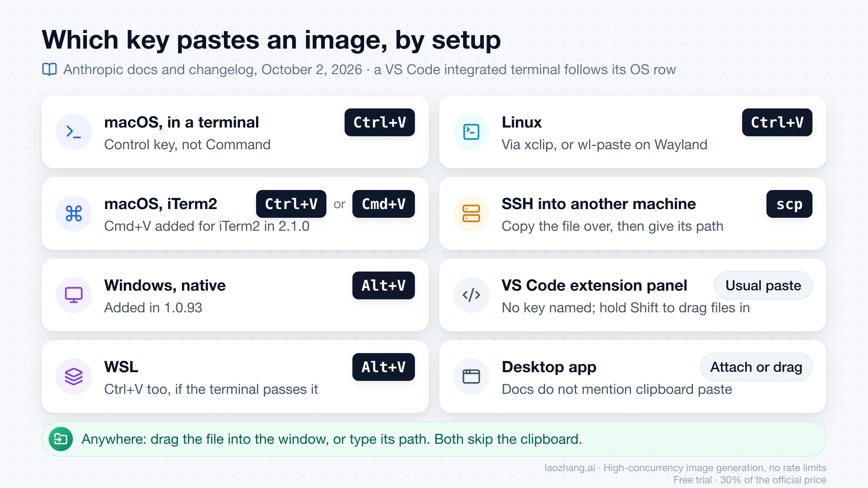Click the scp key badge
This screenshot has width=868, height=488.
click(789, 204)
